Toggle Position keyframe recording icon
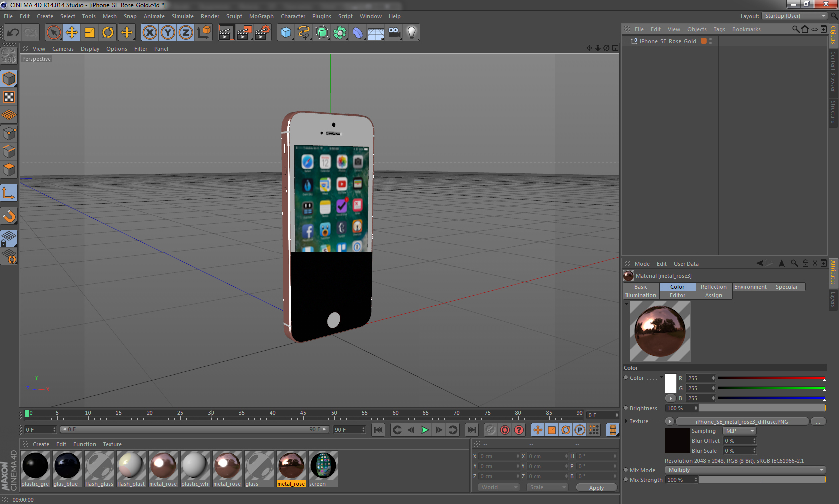839x504 pixels. pyautogui.click(x=538, y=430)
